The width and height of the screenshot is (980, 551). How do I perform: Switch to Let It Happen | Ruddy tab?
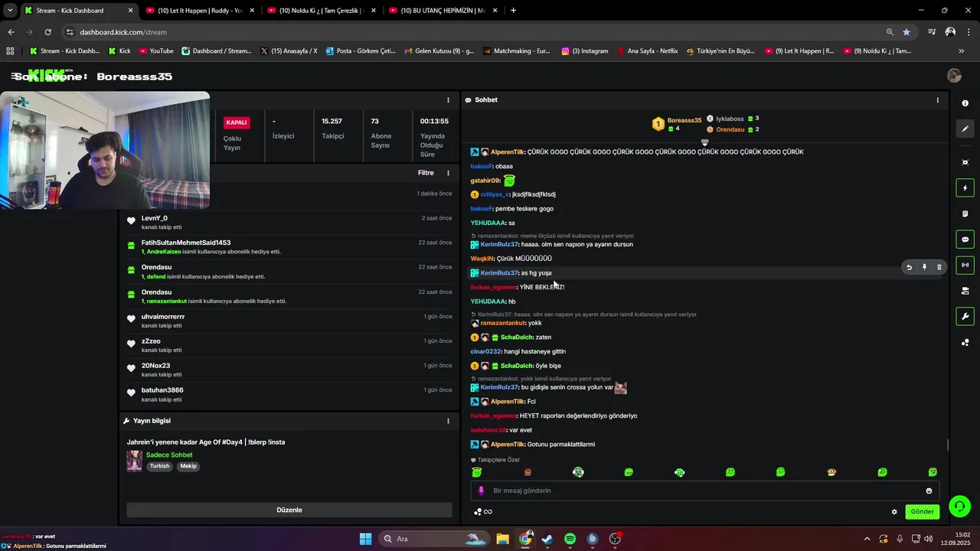(200, 11)
